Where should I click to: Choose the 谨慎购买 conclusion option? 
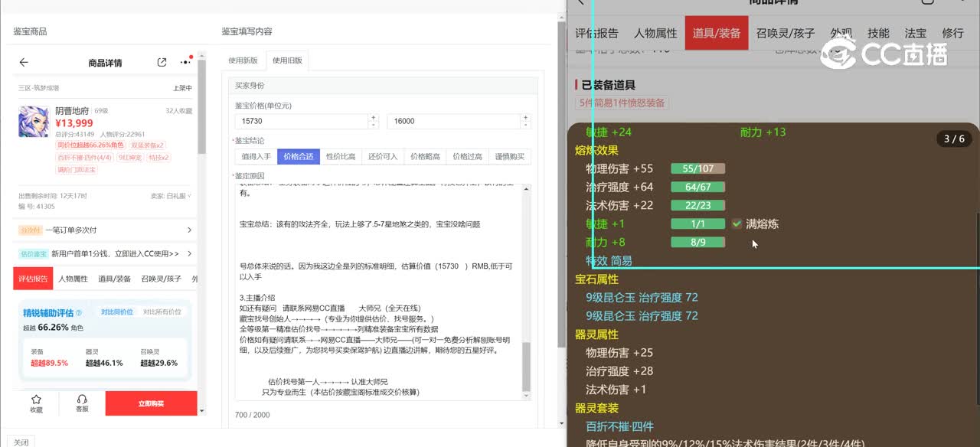(509, 156)
